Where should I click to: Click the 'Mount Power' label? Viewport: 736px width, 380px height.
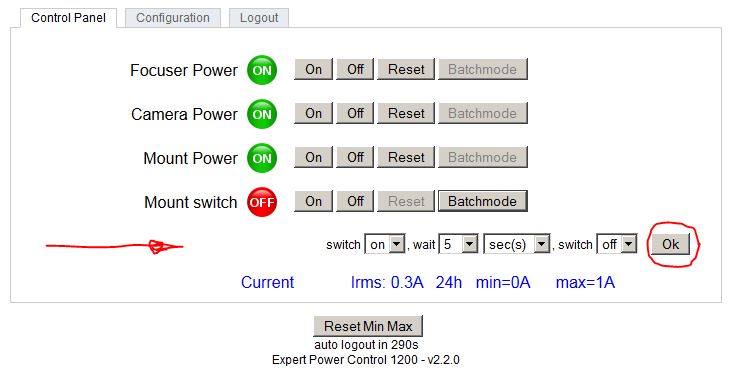coord(191,159)
